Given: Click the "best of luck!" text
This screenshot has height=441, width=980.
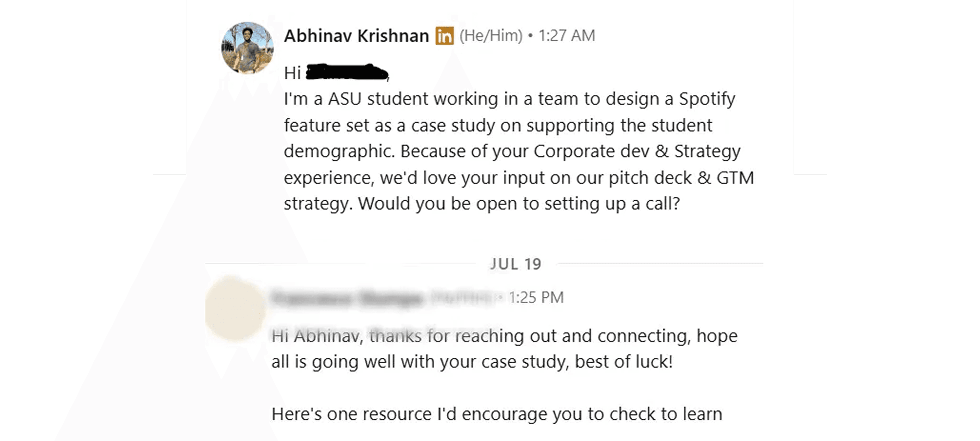Looking at the screenshot, I should tap(624, 362).
